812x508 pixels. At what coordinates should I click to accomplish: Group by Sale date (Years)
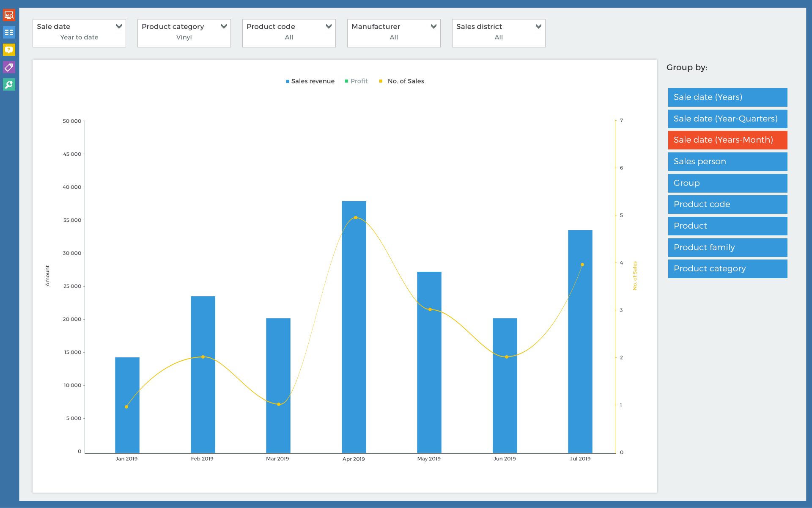(x=727, y=97)
